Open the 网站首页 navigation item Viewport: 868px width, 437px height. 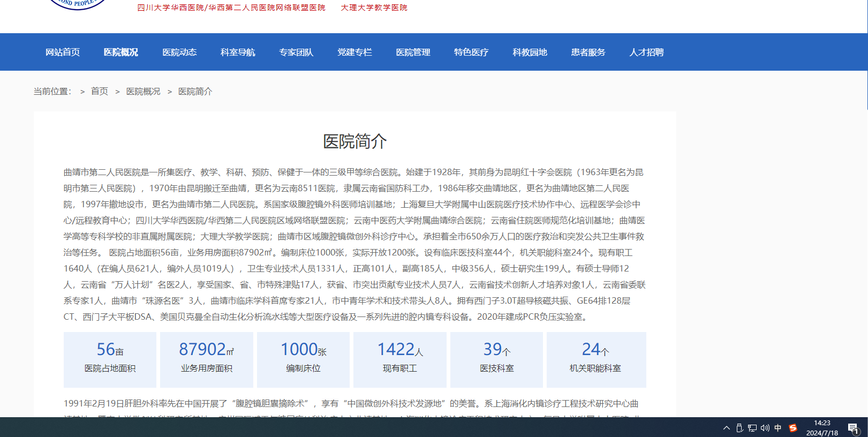(63, 52)
